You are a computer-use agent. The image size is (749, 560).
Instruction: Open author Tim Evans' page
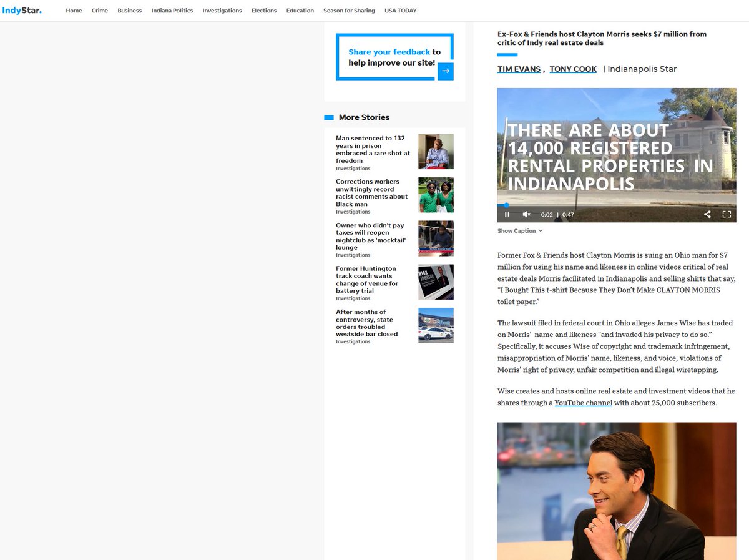[x=519, y=69]
